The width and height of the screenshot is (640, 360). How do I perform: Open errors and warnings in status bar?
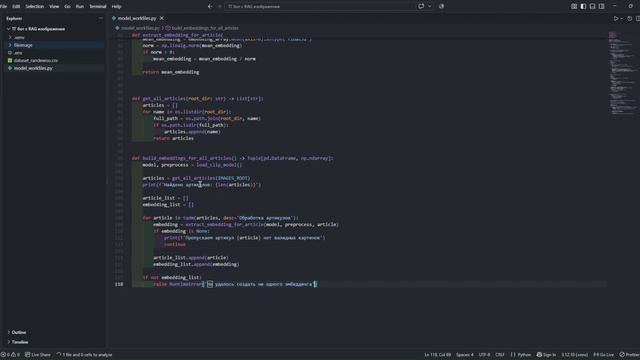(x=10, y=355)
